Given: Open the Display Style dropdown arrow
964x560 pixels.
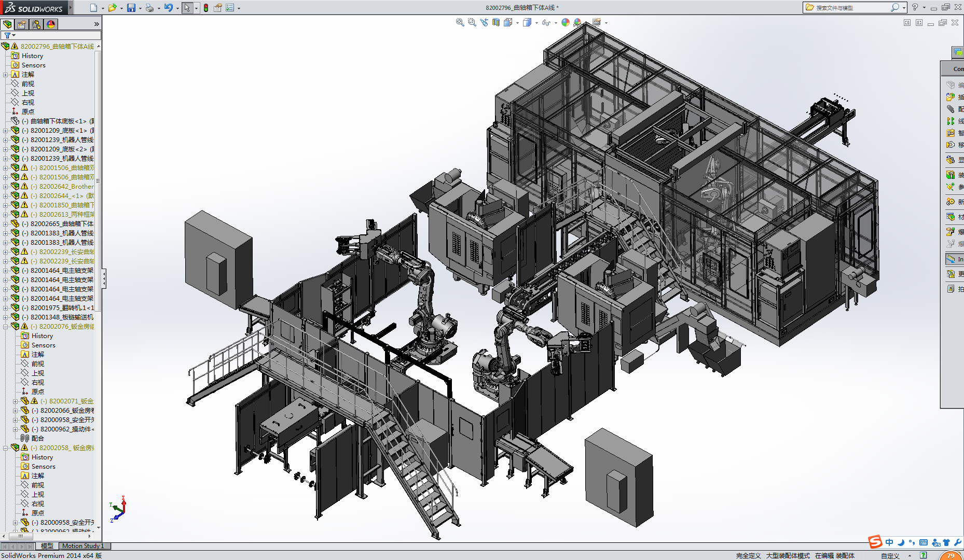Looking at the screenshot, I should point(536,23).
